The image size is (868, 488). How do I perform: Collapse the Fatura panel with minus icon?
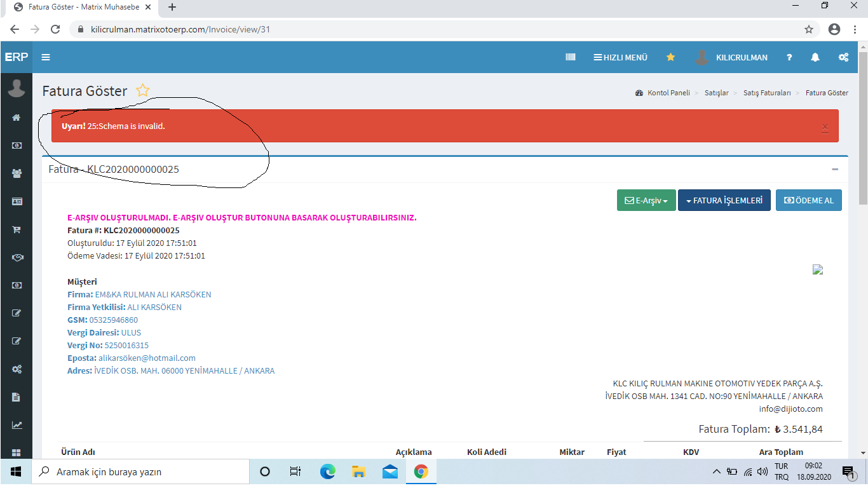pos(835,169)
